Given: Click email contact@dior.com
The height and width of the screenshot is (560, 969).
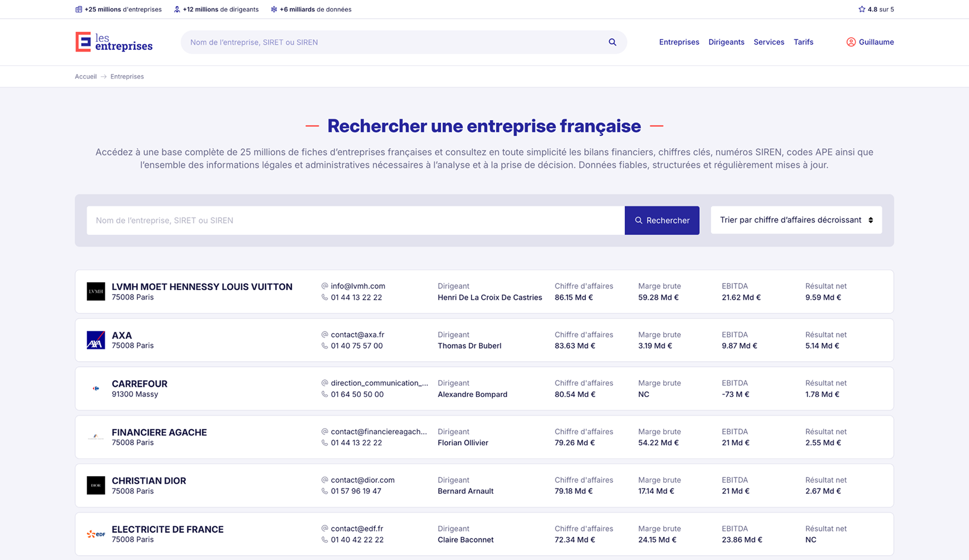Looking at the screenshot, I should 362,480.
